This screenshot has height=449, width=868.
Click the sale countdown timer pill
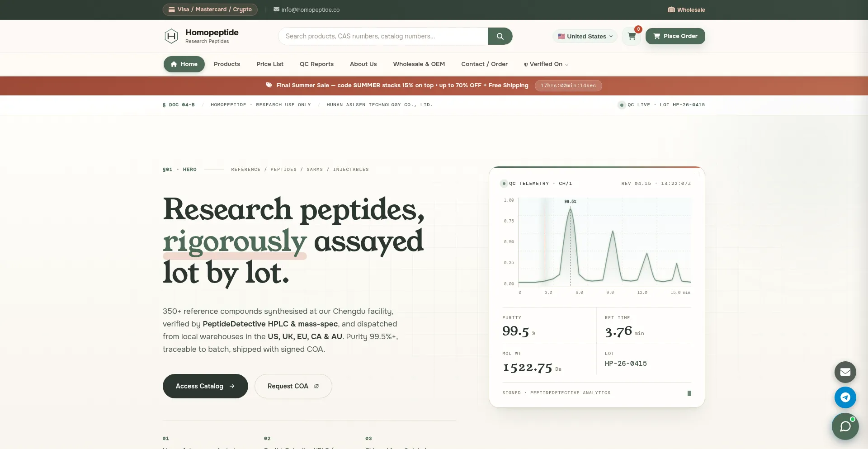point(568,85)
